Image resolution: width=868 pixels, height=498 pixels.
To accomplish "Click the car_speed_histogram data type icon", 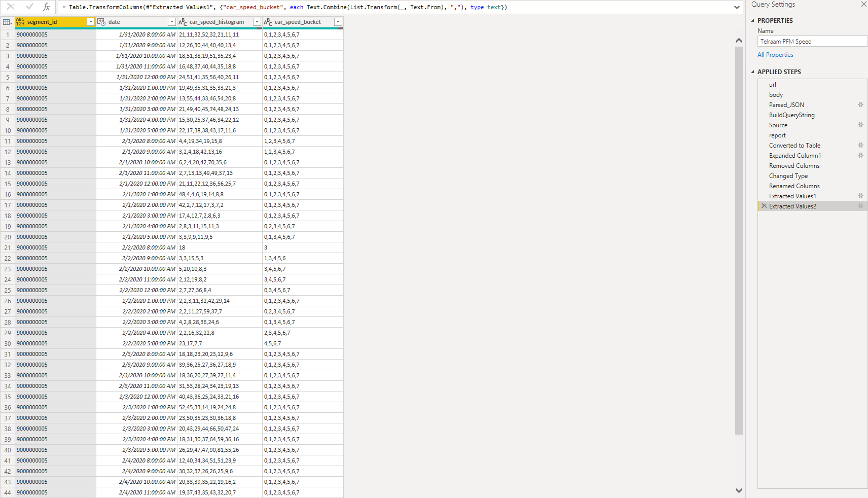I will click(183, 22).
